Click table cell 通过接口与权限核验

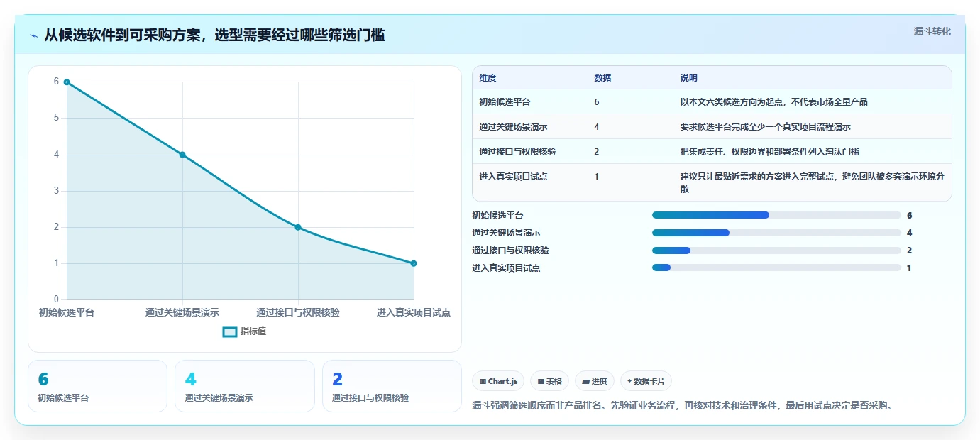tap(517, 152)
